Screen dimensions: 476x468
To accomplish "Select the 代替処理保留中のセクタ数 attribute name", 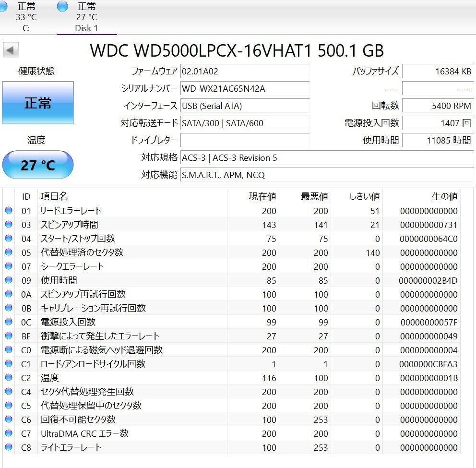I will coord(91,406).
